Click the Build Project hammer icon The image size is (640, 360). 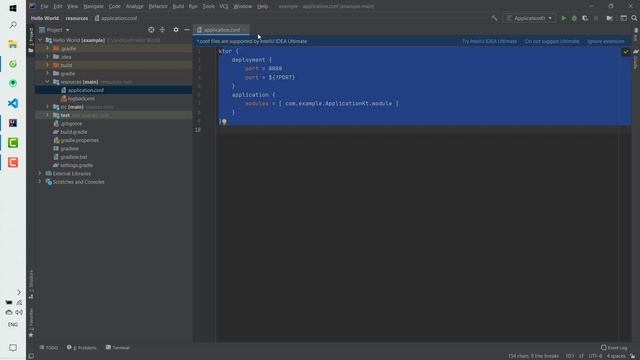[494, 18]
